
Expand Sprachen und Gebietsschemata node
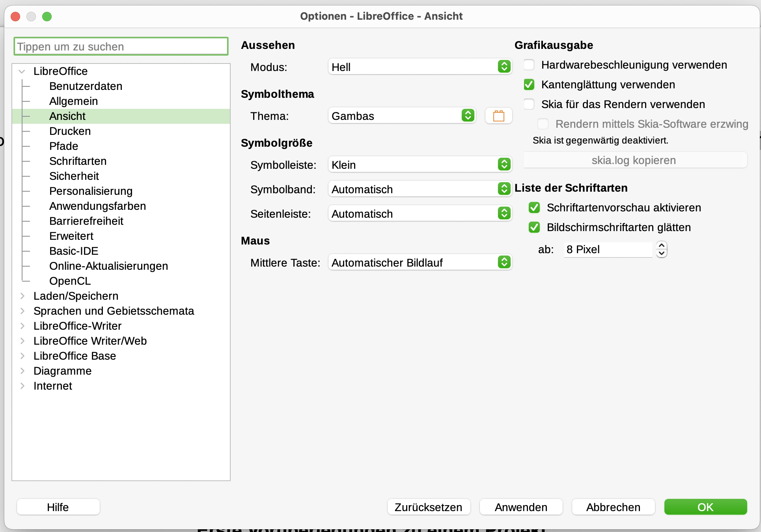(22, 311)
